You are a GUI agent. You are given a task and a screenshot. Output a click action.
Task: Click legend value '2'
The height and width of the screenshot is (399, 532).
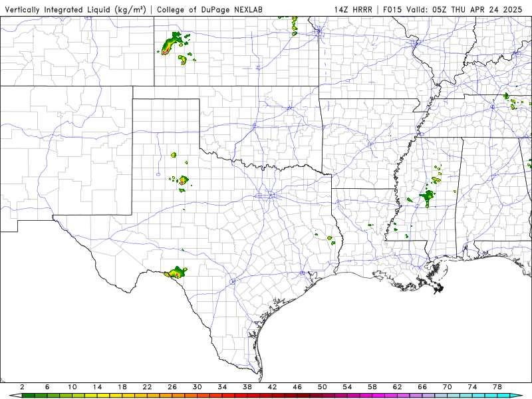(22, 387)
